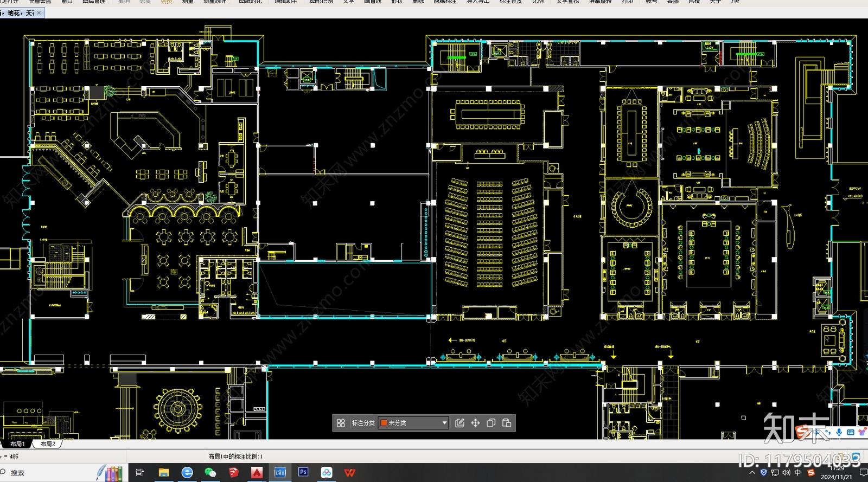Image resolution: width=868 pixels, height=482 pixels.
Task: Open File Explorer from the taskbar
Action: coord(163,473)
